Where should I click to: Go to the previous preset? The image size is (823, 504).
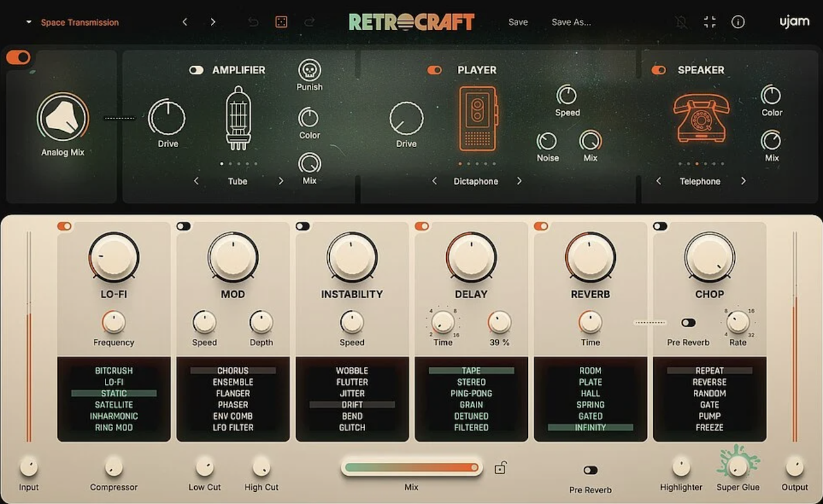point(185,22)
